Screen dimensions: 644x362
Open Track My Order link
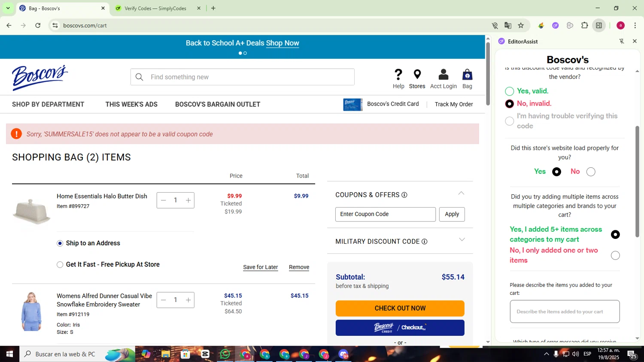454,104
